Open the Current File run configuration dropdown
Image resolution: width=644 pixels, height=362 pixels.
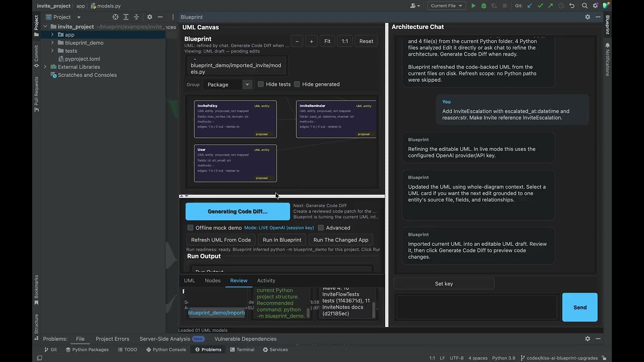point(446,6)
